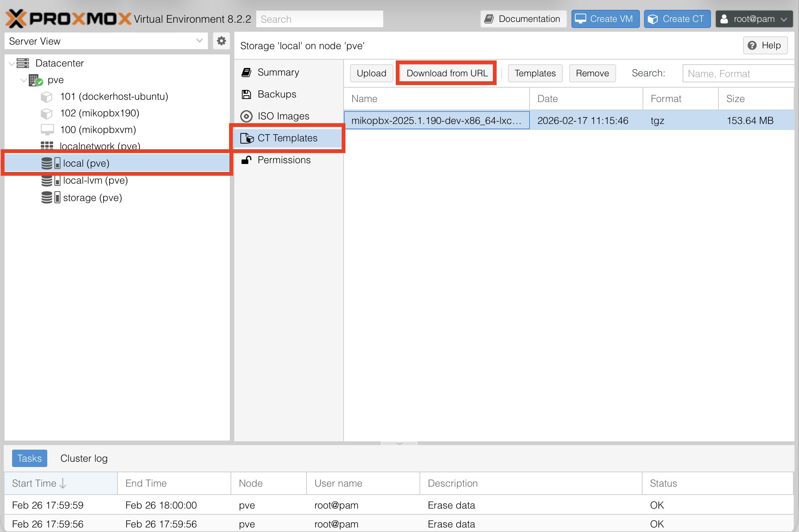This screenshot has height=532, width=799.
Task: Open the Server View dropdown
Action: [x=106, y=41]
